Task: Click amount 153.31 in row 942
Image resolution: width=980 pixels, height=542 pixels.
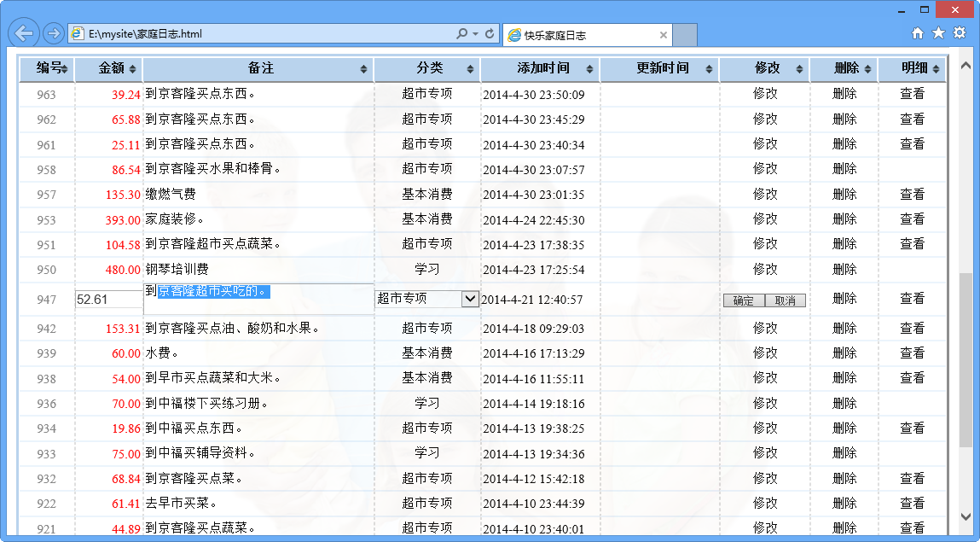Action: (123, 329)
